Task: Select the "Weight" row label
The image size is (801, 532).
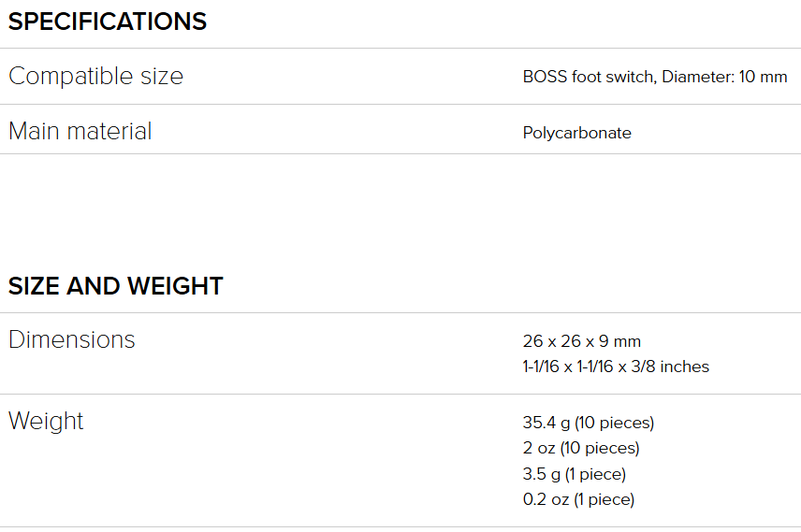Action: click(x=46, y=422)
